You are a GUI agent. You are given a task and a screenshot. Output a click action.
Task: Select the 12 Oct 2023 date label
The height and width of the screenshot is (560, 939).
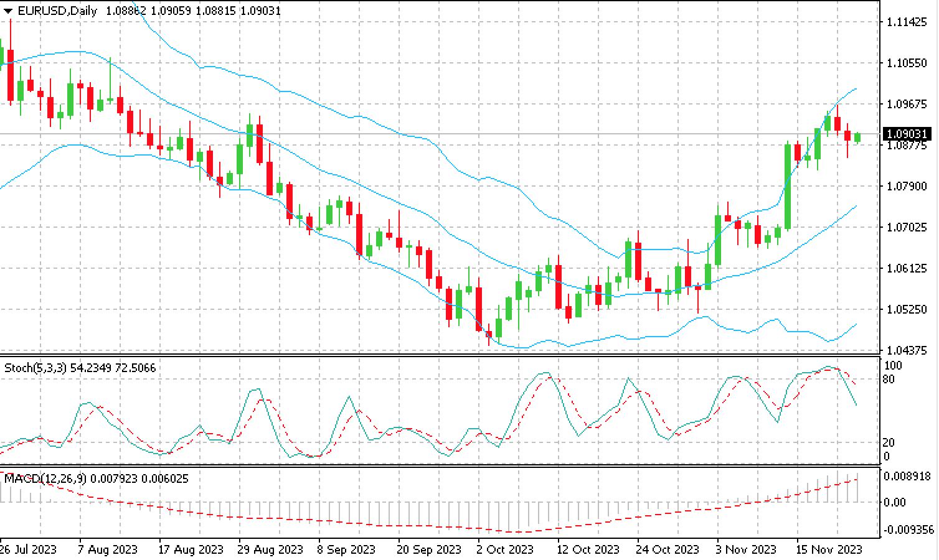pos(588,549)
